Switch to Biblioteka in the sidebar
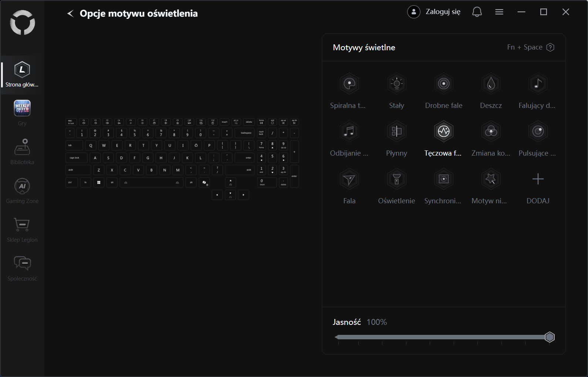Image resolution: width=588 pixels, height=377 pixels. coord(22,152)
